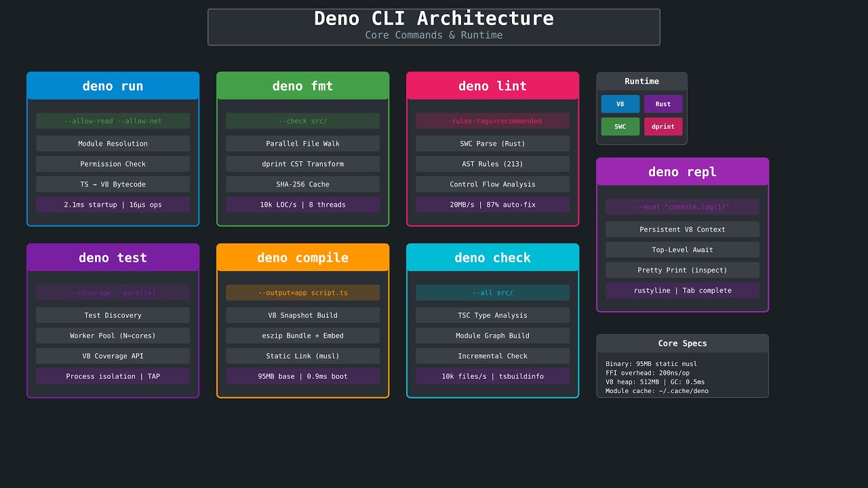The width and height of the screenshot is (868, 488).
Task: Click the 'SWC Parse (Rust)' row
Action: click(493, 144)
